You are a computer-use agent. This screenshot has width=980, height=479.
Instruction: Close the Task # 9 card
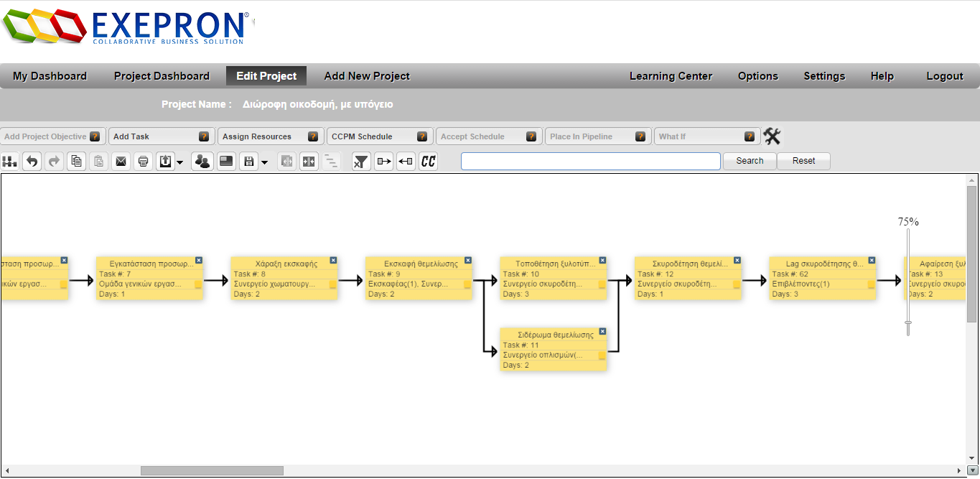point(468,260)
